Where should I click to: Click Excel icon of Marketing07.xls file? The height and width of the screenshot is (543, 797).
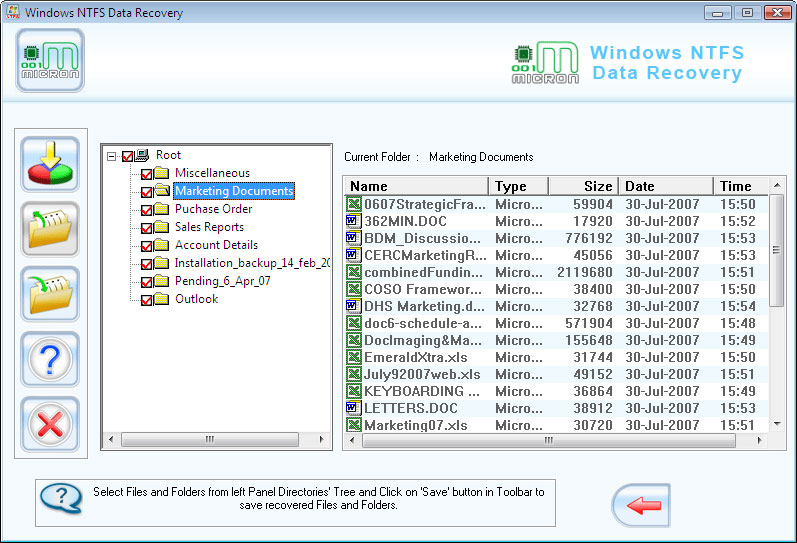pyautogui.click(x=354, y=425)
